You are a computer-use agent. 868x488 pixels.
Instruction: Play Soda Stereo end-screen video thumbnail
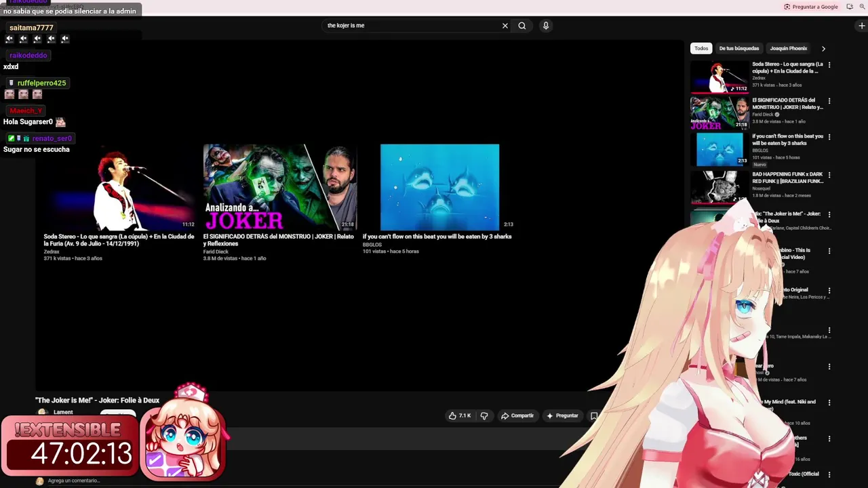point(119,187)
